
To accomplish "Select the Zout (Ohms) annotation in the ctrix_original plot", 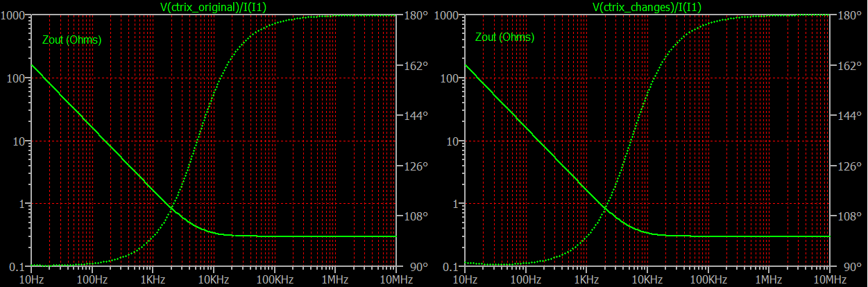I will coord(72,40).
